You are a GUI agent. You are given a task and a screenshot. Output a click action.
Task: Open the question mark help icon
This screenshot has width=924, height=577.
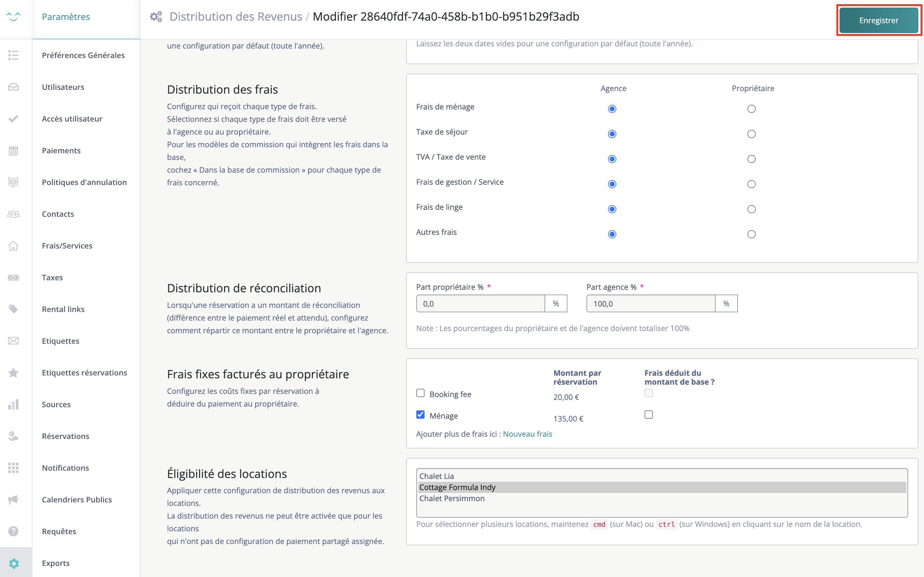[13, 531]
